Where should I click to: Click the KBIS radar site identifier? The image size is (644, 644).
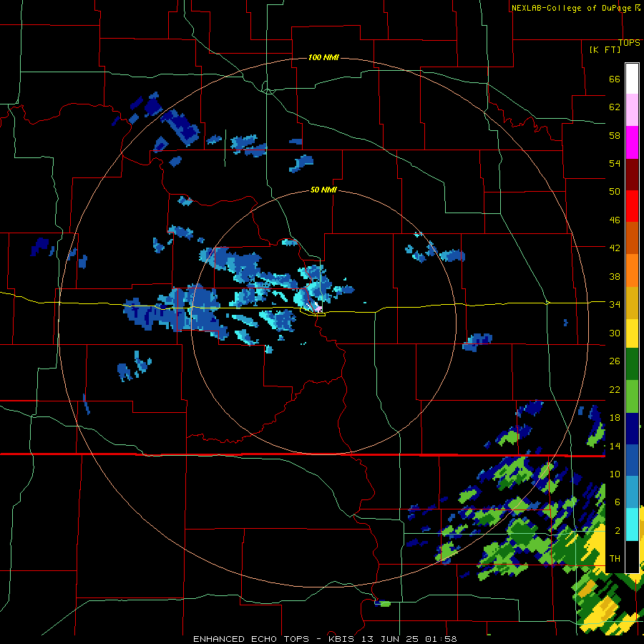[x=343, y=639]
